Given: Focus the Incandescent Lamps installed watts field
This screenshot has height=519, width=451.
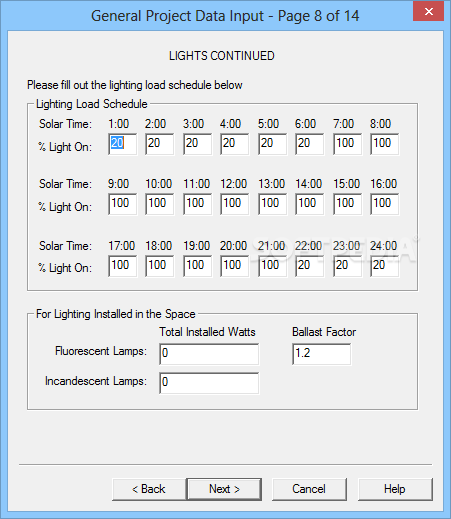Looking at the screenshot, I should click(209, 383).
